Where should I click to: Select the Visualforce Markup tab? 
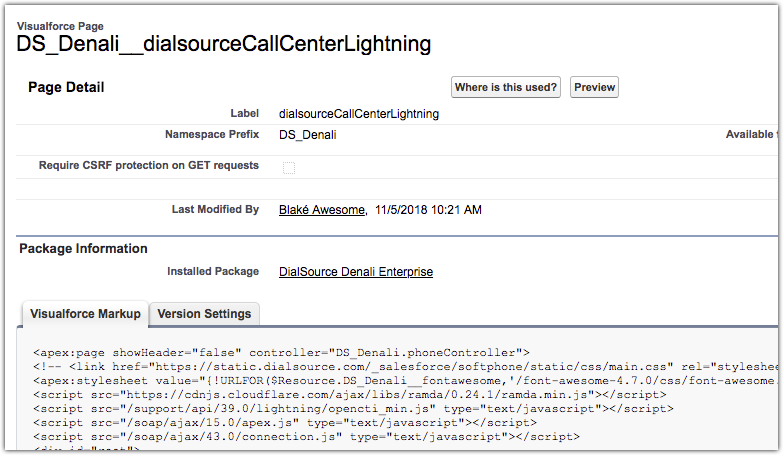click(85, 314)
